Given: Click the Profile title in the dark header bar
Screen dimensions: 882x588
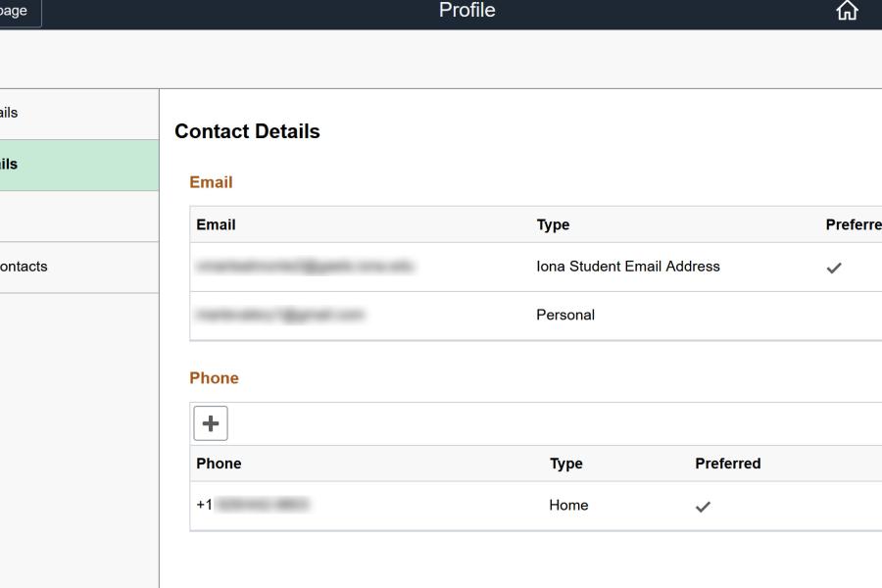Looking at the screenshot, I should (x=466, y=11).
